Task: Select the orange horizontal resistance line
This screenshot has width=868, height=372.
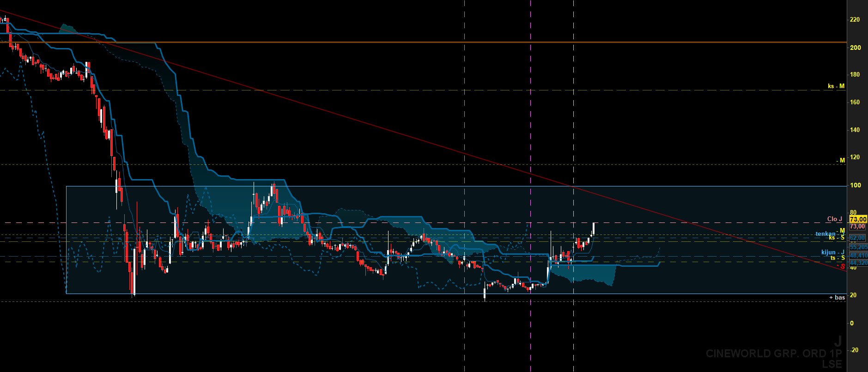Action: point(423,42)
